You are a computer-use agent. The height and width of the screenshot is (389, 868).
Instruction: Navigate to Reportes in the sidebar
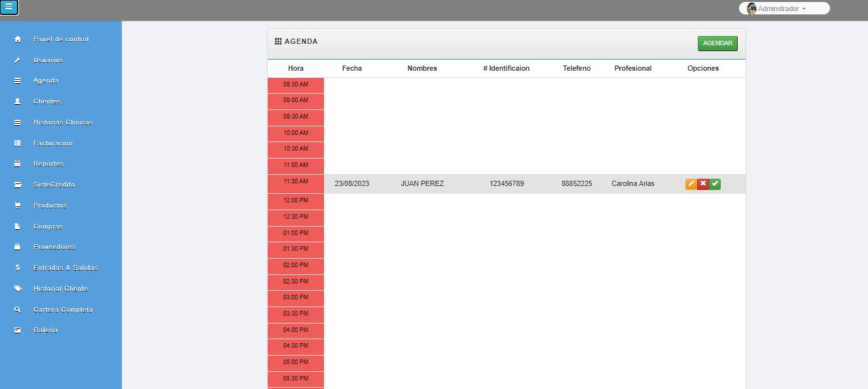48,164
